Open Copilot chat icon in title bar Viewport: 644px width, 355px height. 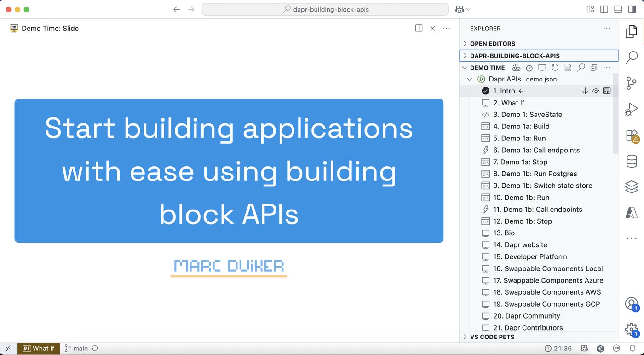click(460, 9)
